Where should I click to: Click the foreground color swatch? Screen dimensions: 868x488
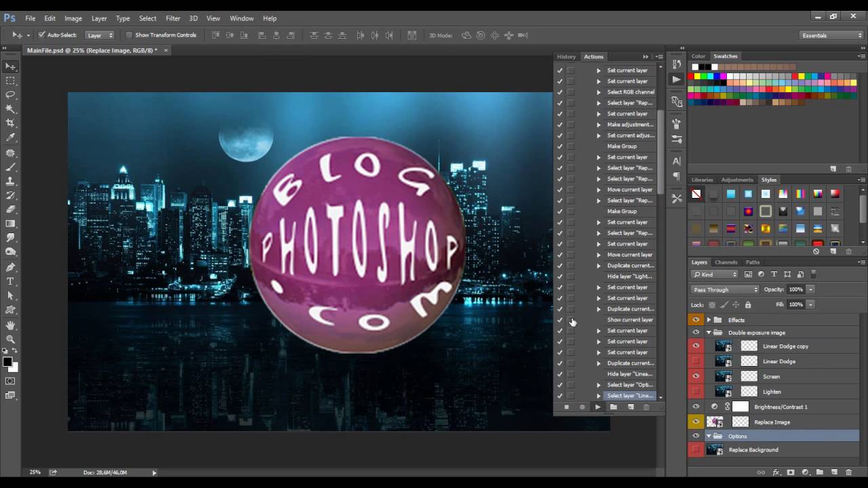point(7,361)
